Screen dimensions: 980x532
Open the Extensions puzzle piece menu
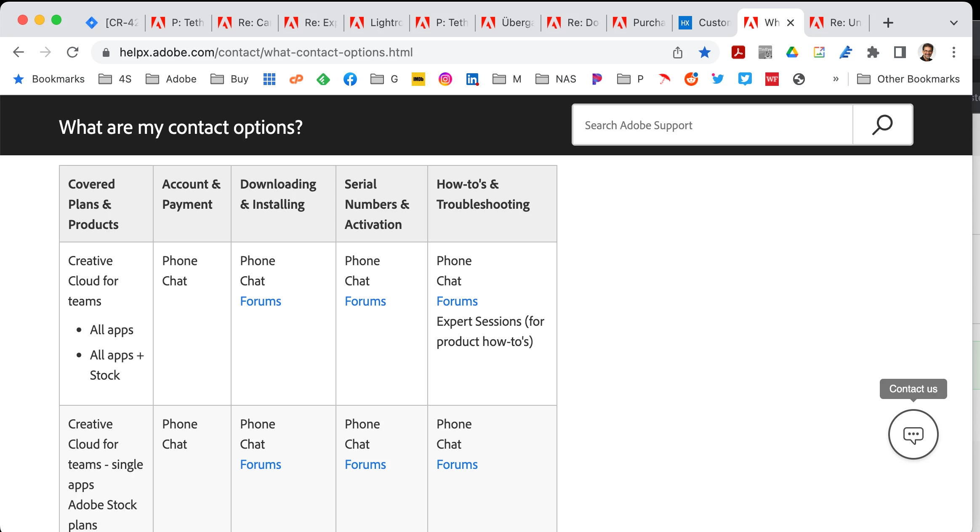(873, 52)
